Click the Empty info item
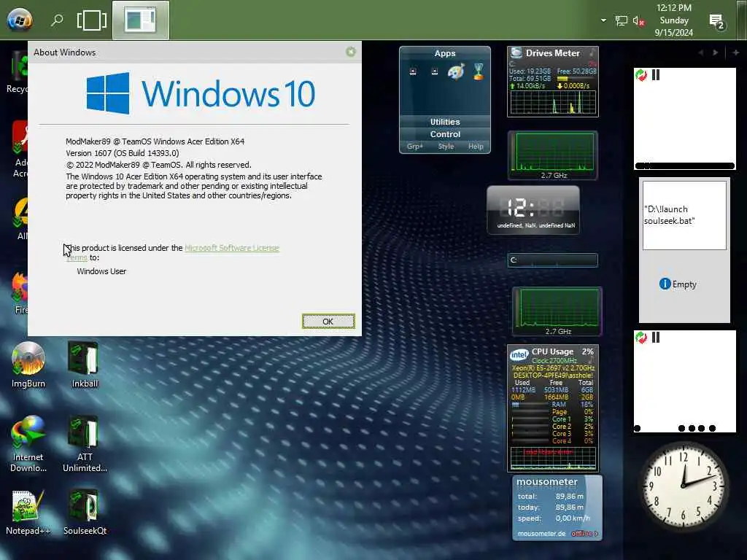Viewport: 747px width, 560px height. [678, 284]
